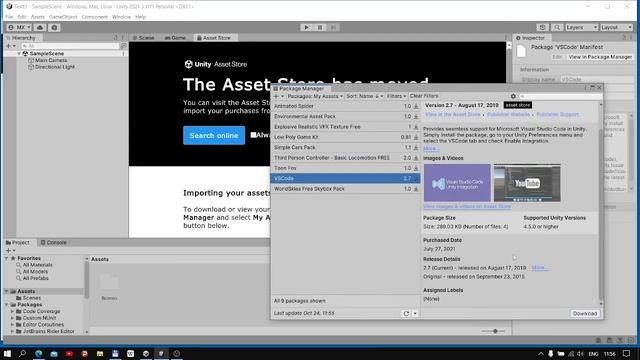Open the File menu

pos(9,17)
